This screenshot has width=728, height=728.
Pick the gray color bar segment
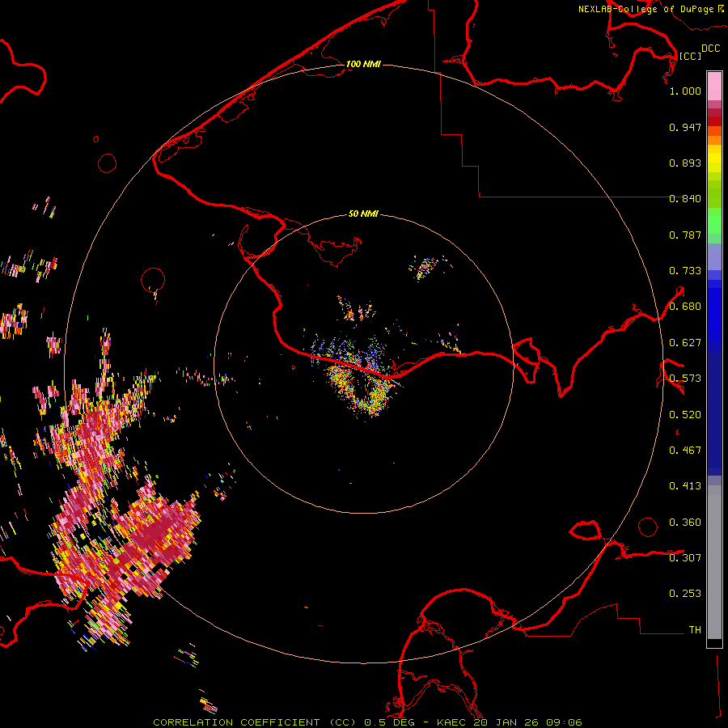pyautogui.click(x=714, y=562)
